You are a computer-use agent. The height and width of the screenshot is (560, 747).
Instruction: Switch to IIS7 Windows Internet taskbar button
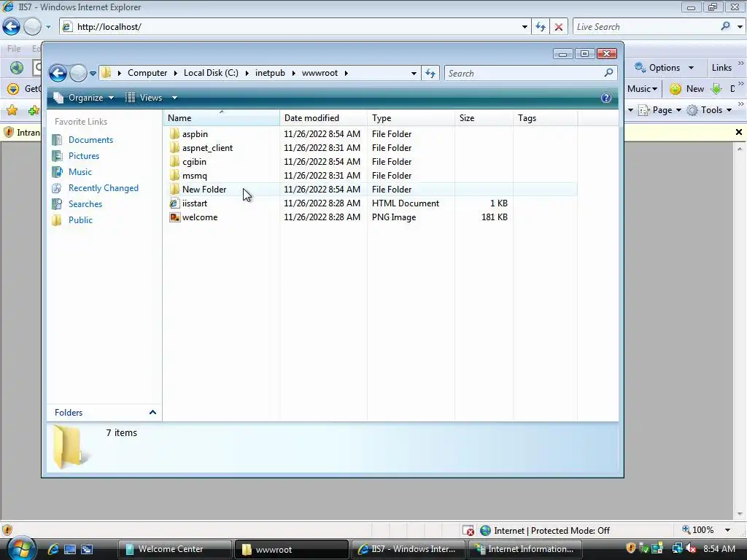point(409,549)
